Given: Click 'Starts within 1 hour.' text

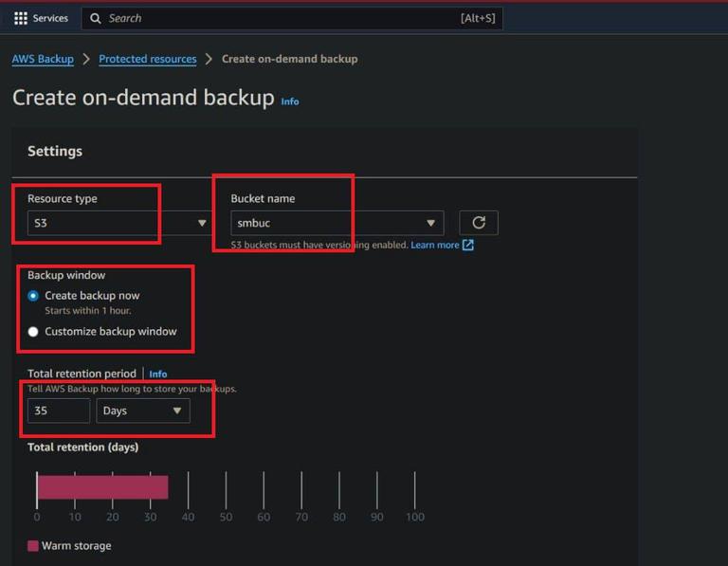Looking at the screenshot, I should pos(88,311).
